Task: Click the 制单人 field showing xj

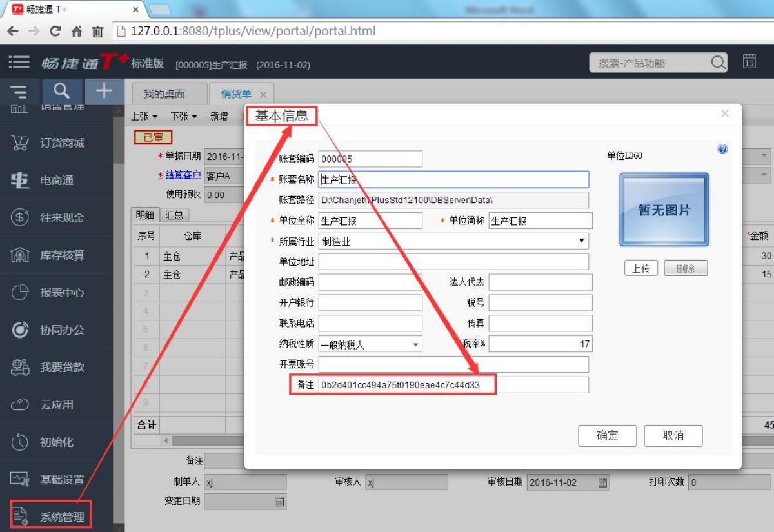Action: pyautogui.click(x=245, y=483)
